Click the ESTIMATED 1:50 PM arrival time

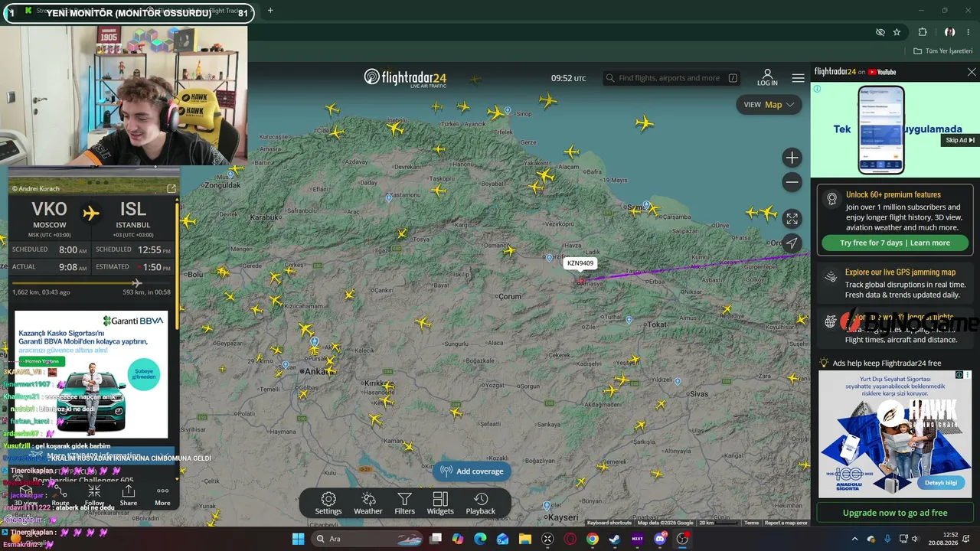point(133,267)
